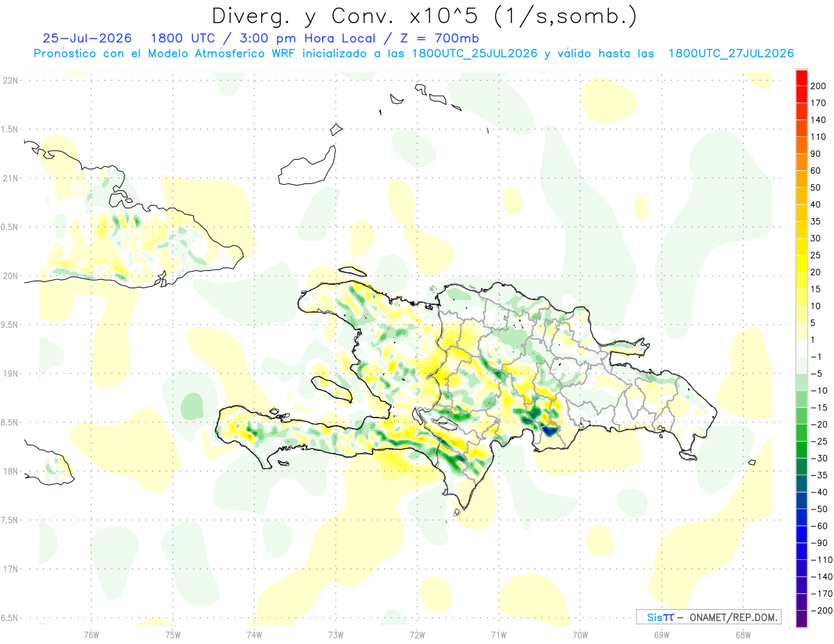Screen dimensions: 834x644
Task: Click the "68W" longitude label
Action: click(742, 634)
